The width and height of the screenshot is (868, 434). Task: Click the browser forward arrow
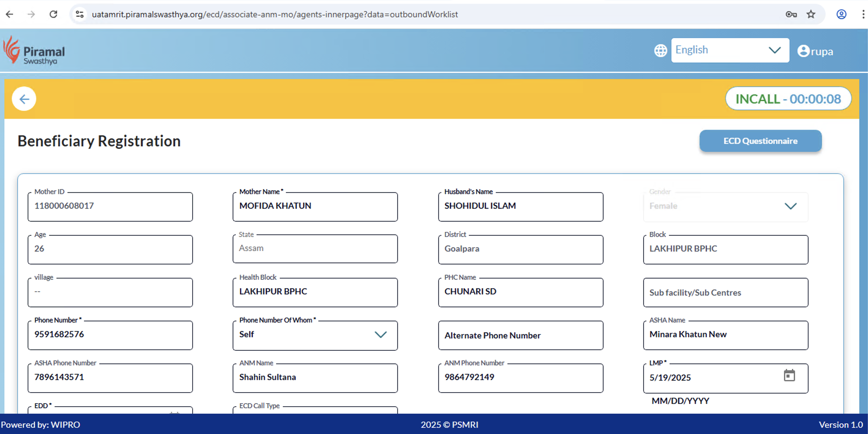(31, 14)
